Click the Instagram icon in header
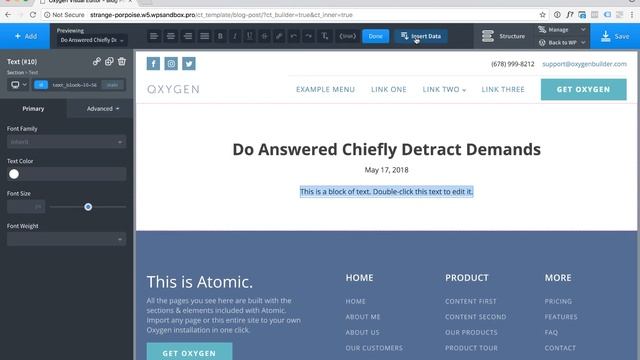 (171, 64)
